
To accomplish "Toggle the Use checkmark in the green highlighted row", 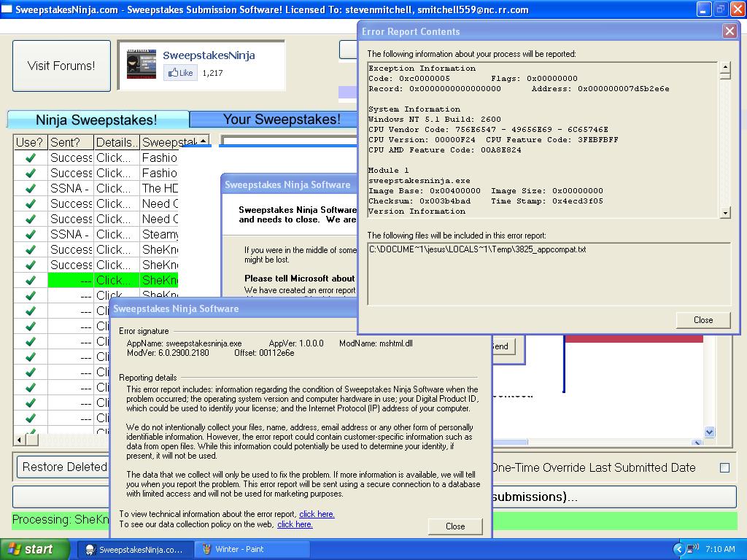I will [31, 280].
